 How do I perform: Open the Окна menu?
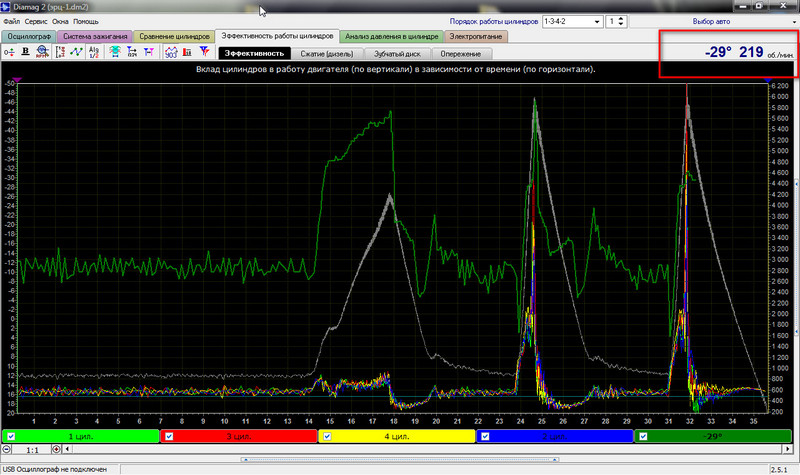60,21
